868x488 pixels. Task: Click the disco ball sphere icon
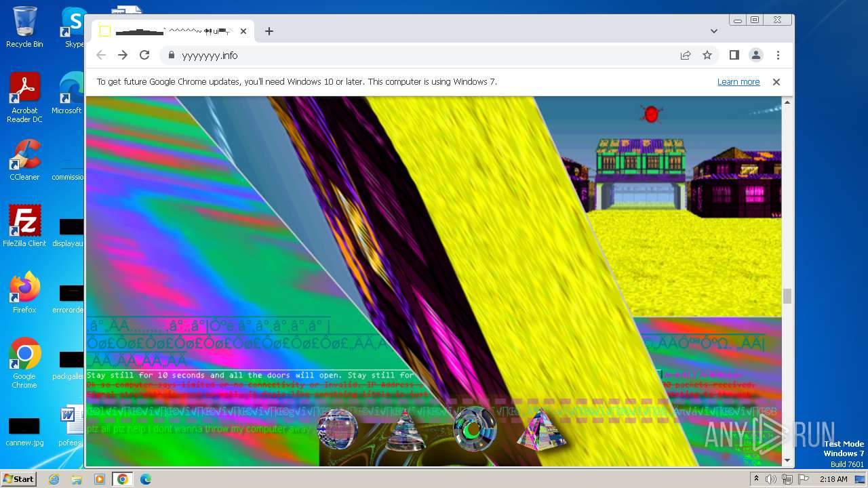pos(337,429)
